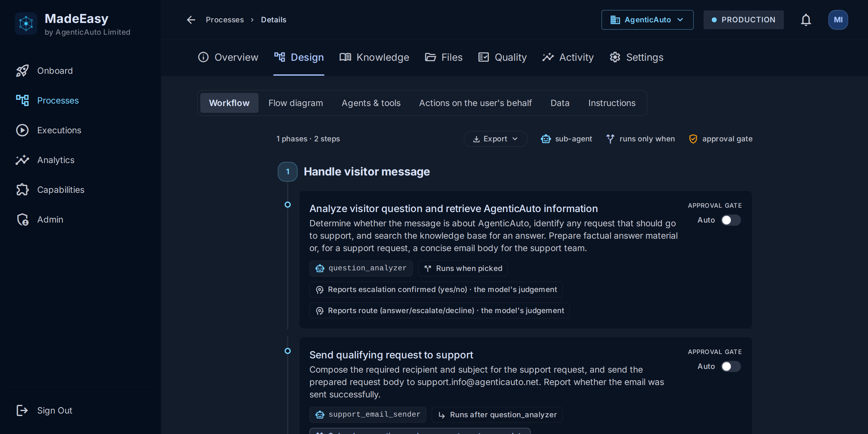The image size is (868, 434).
Task: Toggle approval gate for Analyze visitor question step
Action: coord(731,220)
